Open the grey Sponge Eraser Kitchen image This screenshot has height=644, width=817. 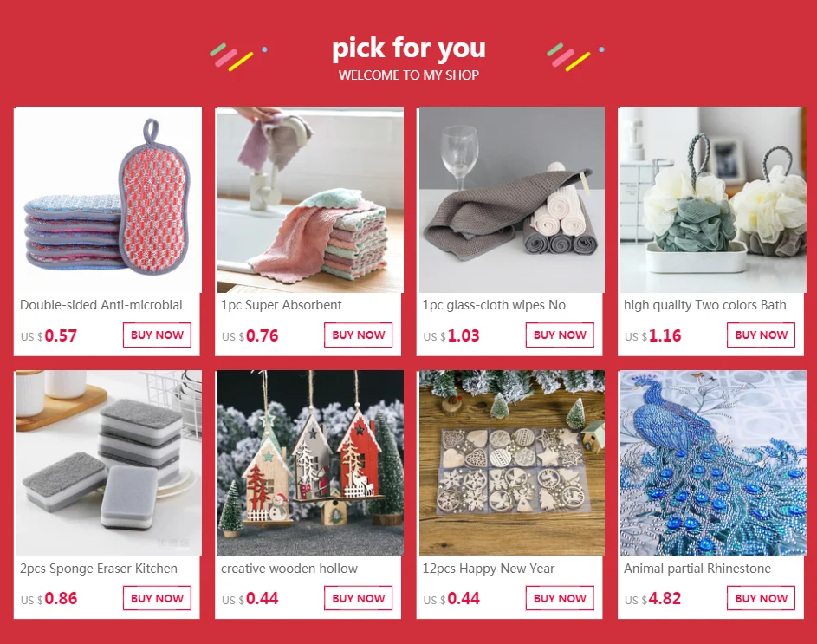[x=108, y=463]
